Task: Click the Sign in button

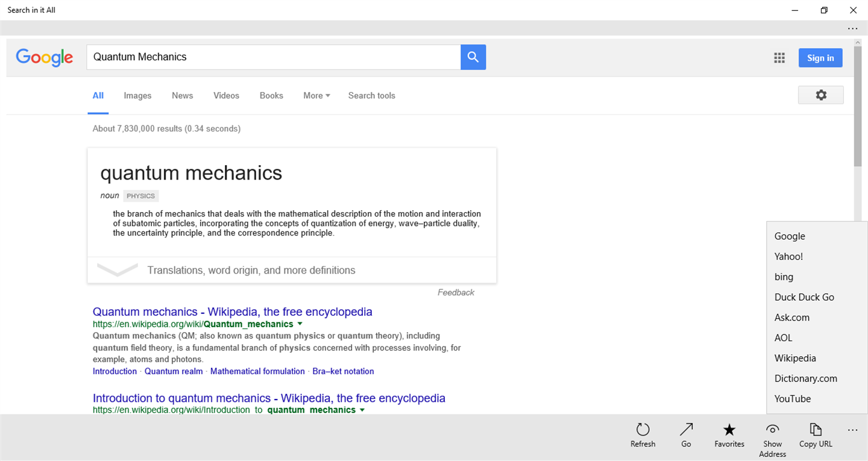Action: [820, 58]
